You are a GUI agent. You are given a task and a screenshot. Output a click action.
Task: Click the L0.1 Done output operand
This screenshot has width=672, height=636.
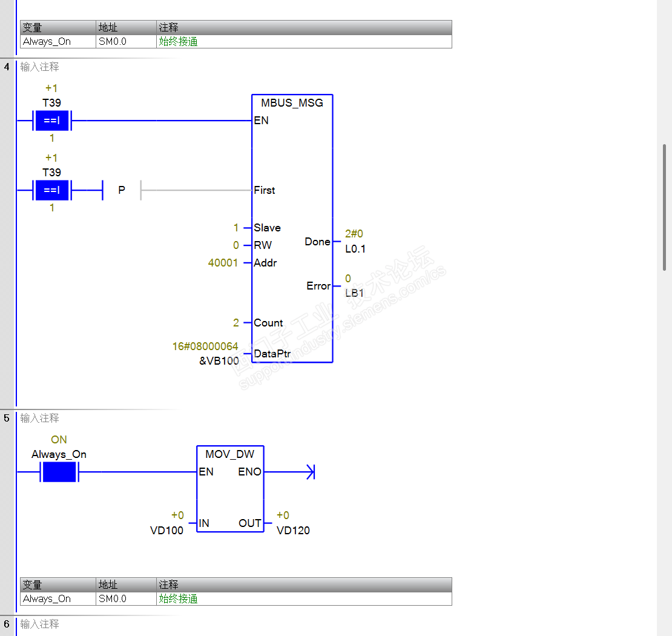(x=355, y=249)
